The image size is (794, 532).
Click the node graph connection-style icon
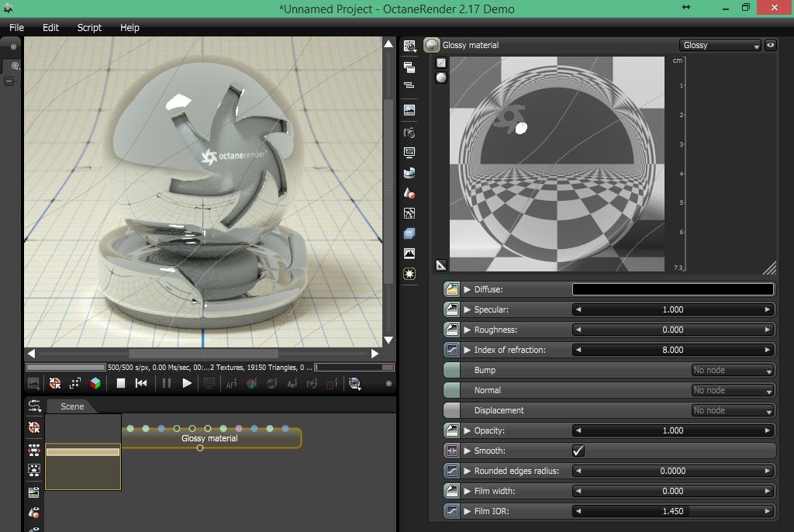point(34,406)
